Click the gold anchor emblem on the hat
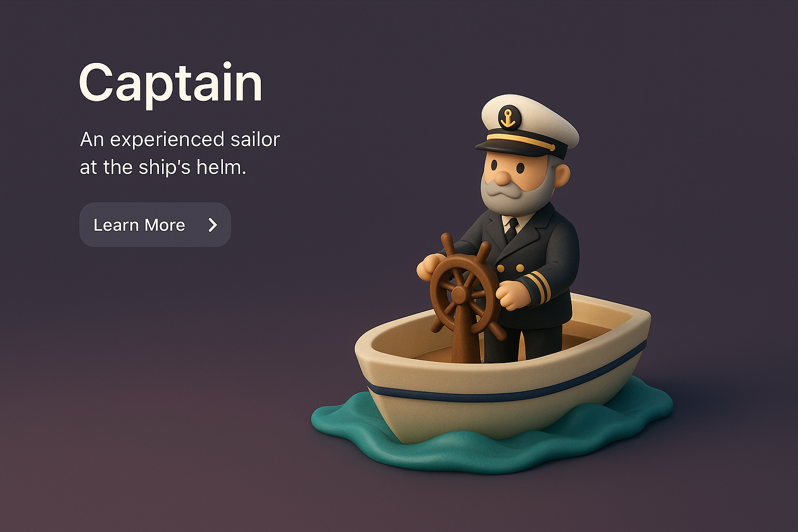798x532 pixels. coord(509,118)
